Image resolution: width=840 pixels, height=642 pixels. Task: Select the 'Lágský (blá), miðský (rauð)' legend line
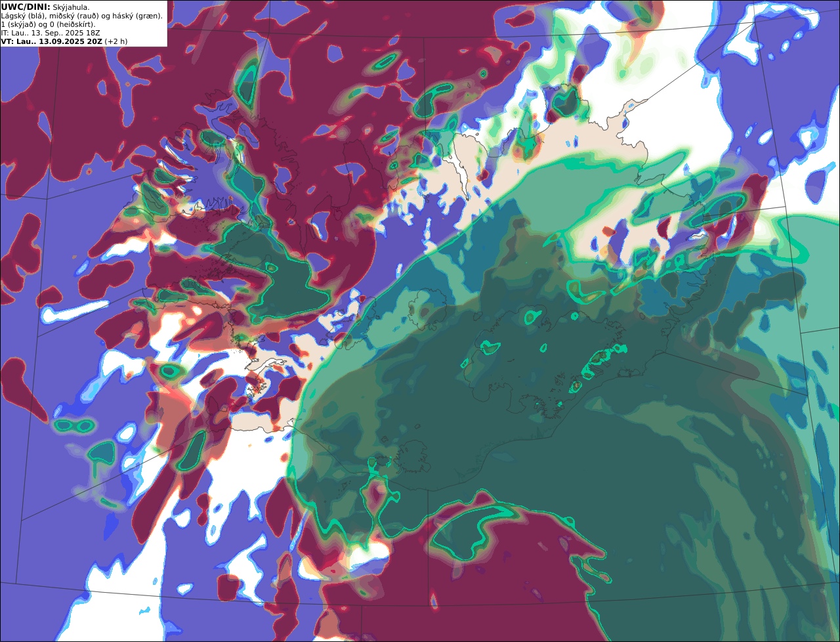(x=82, y=16)
